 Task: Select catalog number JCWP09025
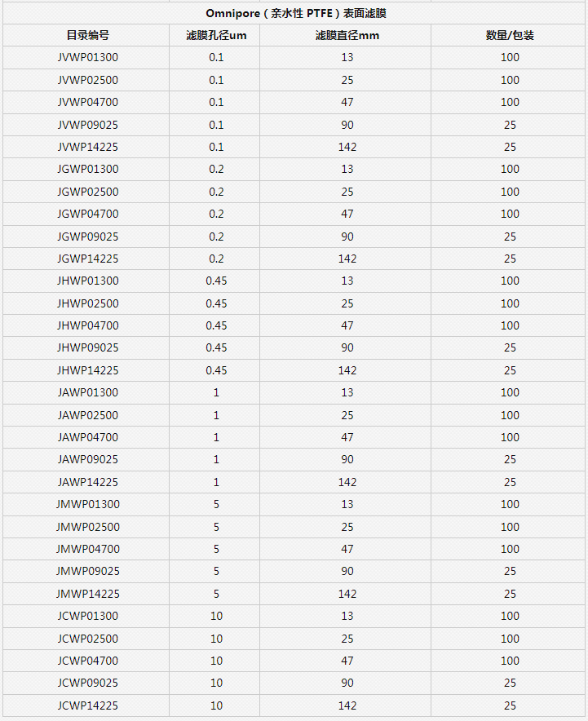pos(88,683)
